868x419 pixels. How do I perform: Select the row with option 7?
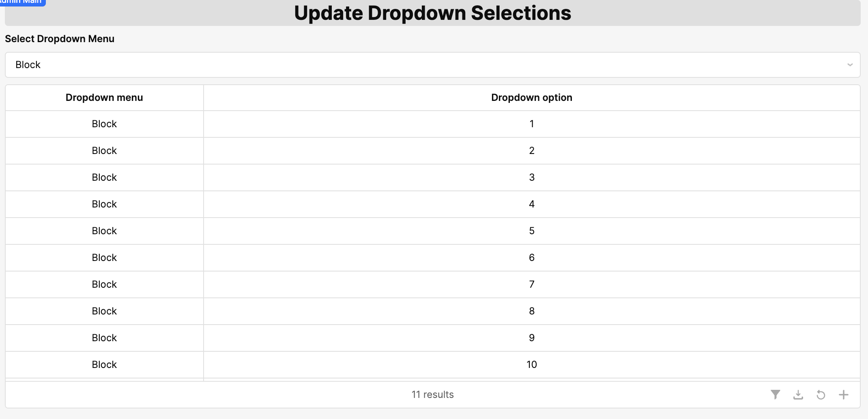[x=531, y=284]
